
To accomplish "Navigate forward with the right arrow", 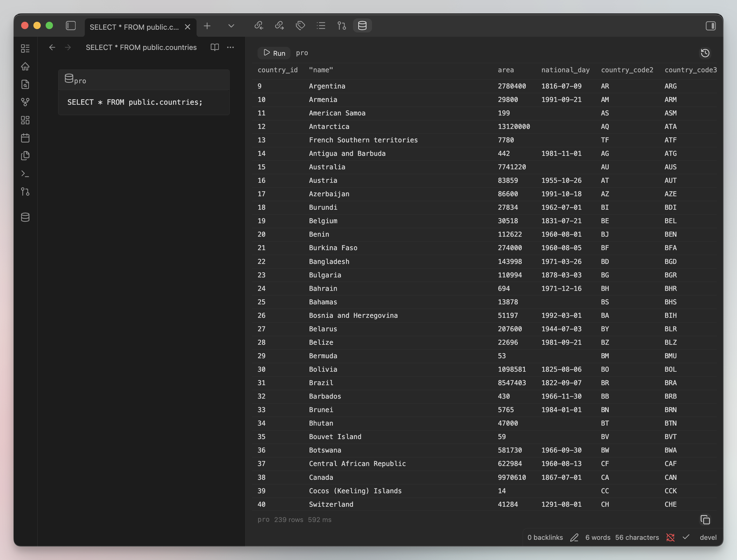I will 68,47.
